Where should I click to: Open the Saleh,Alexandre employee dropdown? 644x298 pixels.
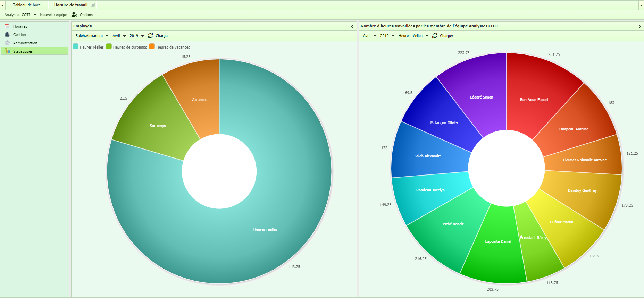92,36
